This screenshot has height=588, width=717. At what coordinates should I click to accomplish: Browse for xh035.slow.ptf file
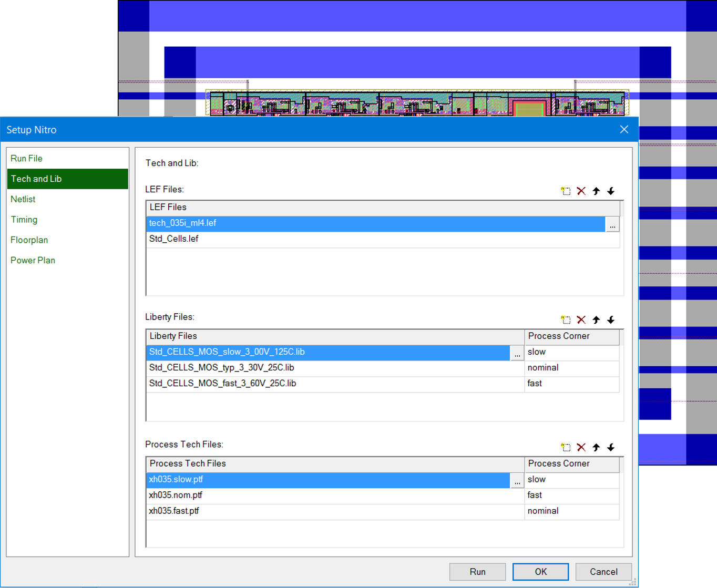[517, 481]
